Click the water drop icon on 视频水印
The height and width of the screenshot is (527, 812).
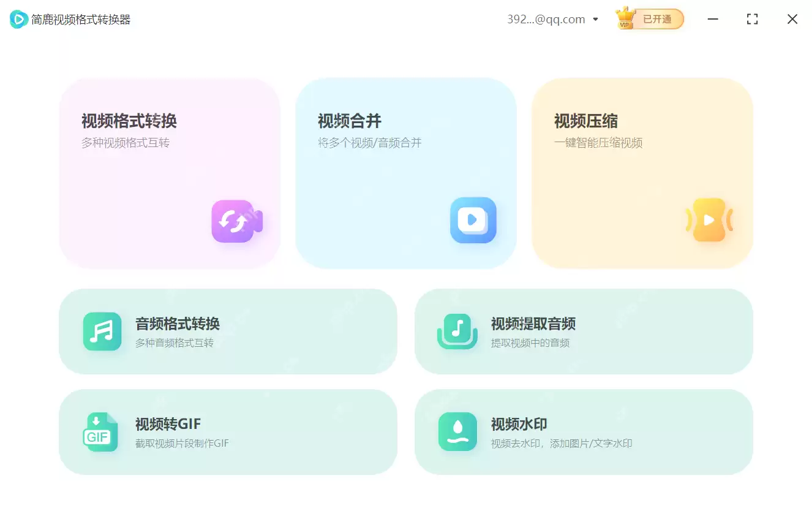(457, 431)
